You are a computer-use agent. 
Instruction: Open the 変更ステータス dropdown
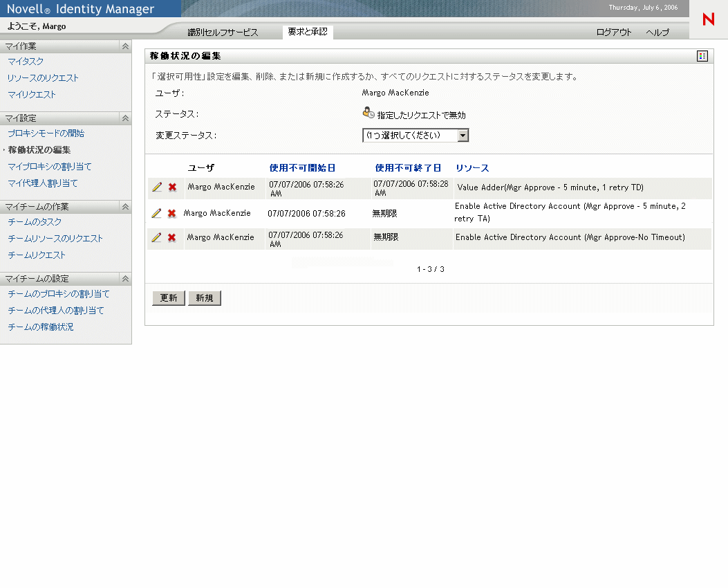pos(416,135)
